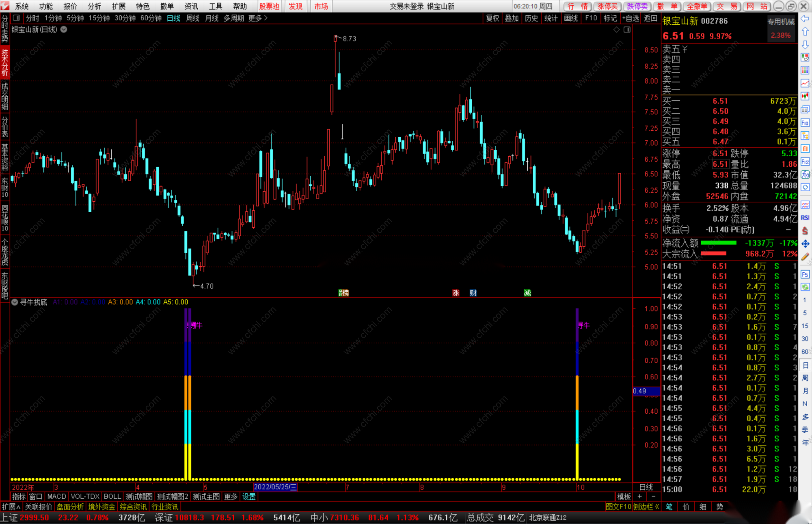The width and height of the screenshot is (812, 524).
Task: Click the green 净流入额 bar
Action: [x=718, y=243]
